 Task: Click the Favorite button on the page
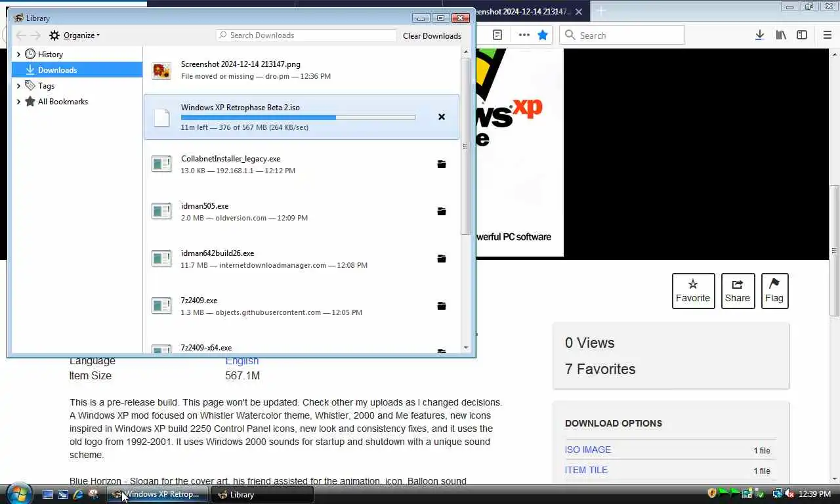pos(693,291)
